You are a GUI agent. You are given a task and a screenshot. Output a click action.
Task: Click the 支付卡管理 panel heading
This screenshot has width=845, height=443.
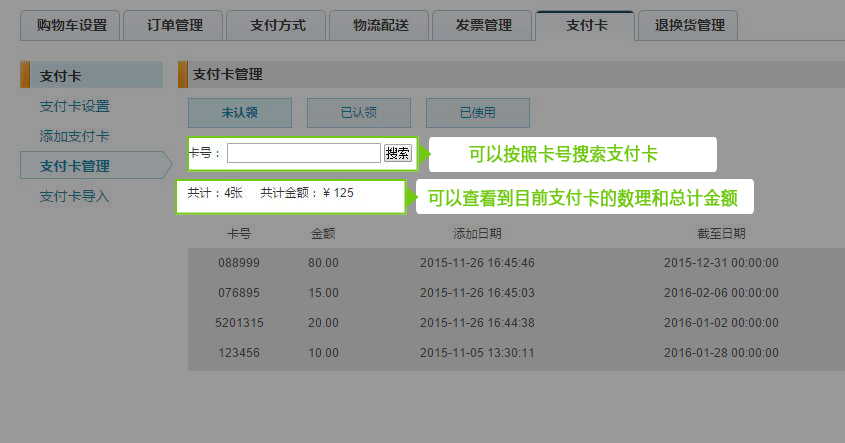pos(227,74)
